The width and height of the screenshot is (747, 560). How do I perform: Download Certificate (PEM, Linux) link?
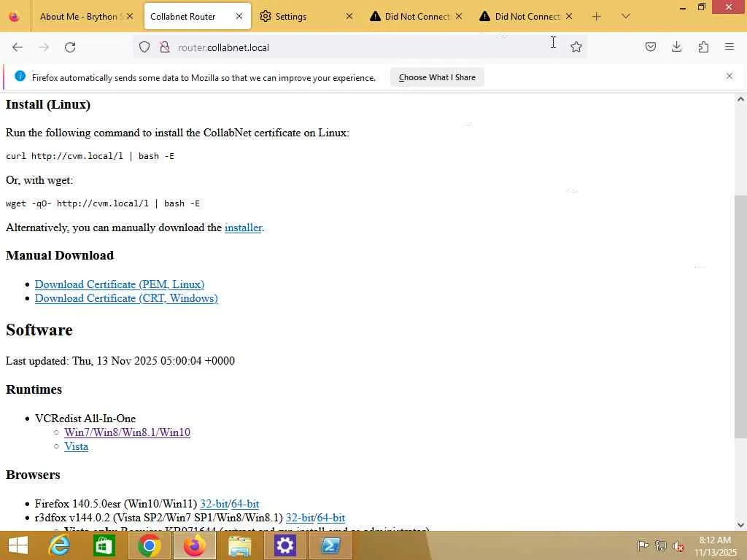point(120,284)
